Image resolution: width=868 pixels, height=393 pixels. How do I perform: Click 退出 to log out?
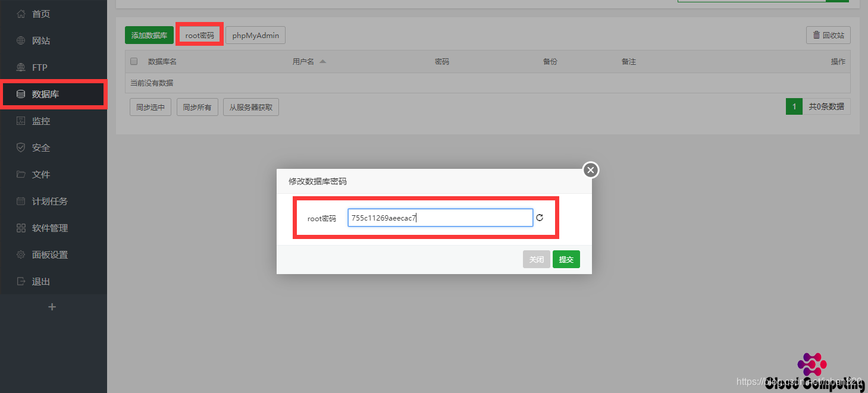[x=54, y=281]
